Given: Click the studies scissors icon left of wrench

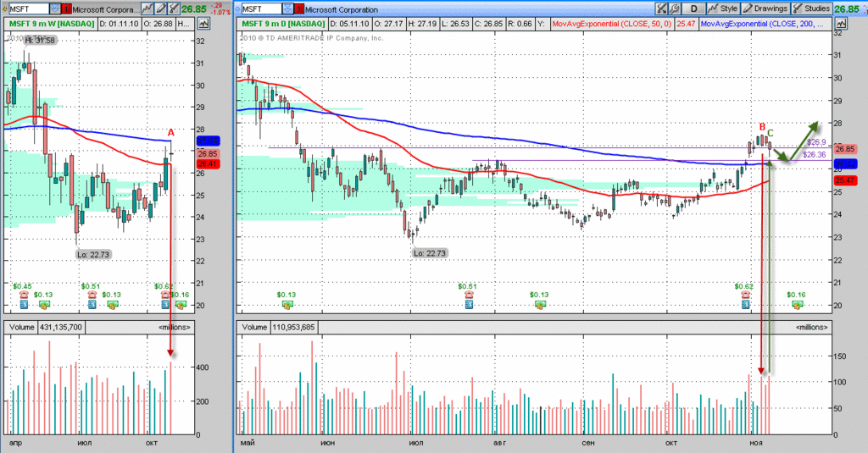Looking at the screenshot, I should click(661, 8).
